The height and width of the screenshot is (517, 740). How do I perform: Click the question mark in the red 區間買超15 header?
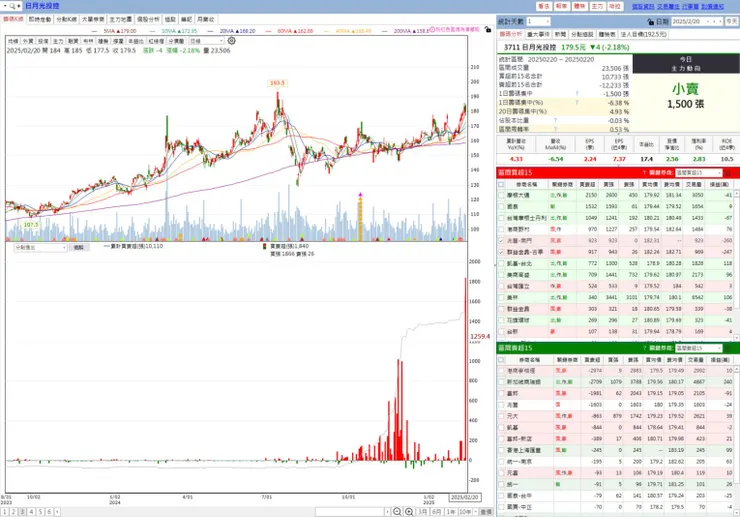644,173
